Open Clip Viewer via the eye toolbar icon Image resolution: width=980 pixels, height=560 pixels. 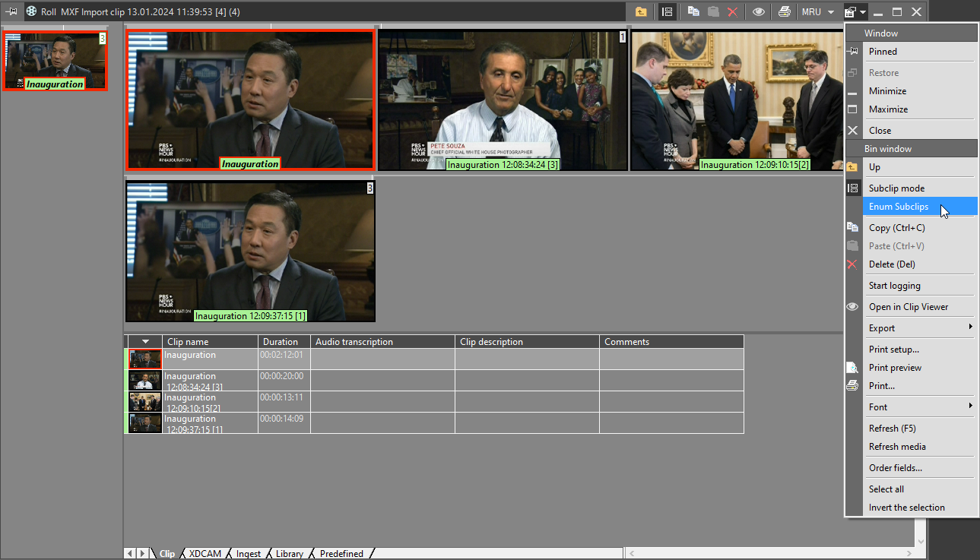click(758, 11)
